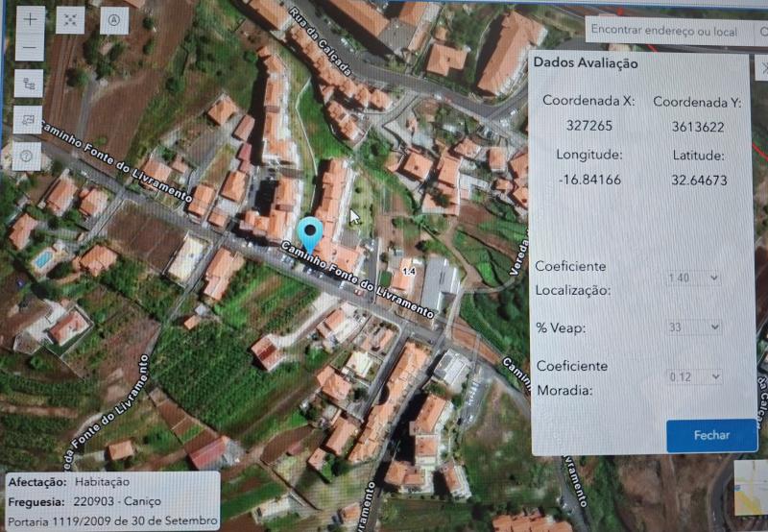The image size is (768, 532).
Task: Open the % Veap dropdown showing 33
Action: pyautogui.click(x=694, y=326)
